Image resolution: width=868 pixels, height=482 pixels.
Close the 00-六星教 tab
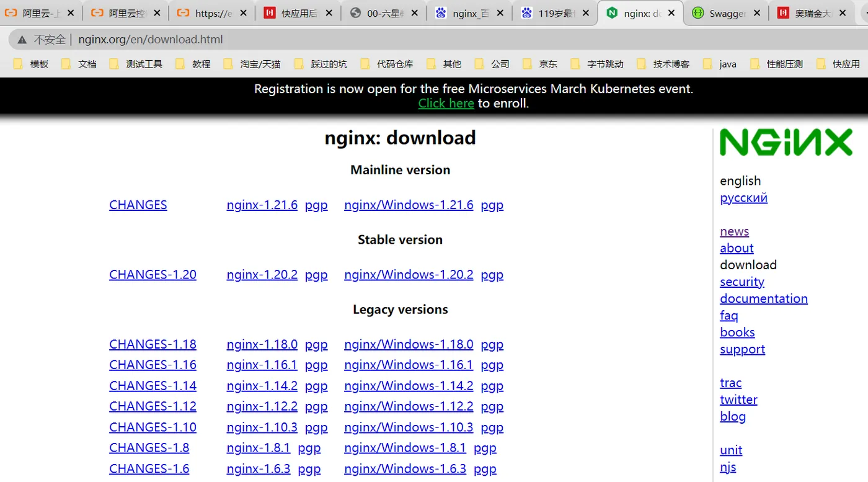tap(414, 13)
